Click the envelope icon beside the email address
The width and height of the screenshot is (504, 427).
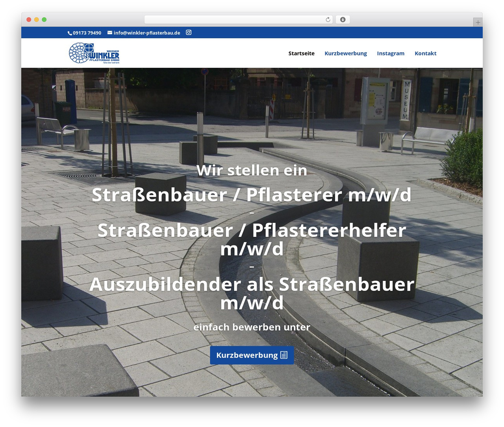(110, 33)
